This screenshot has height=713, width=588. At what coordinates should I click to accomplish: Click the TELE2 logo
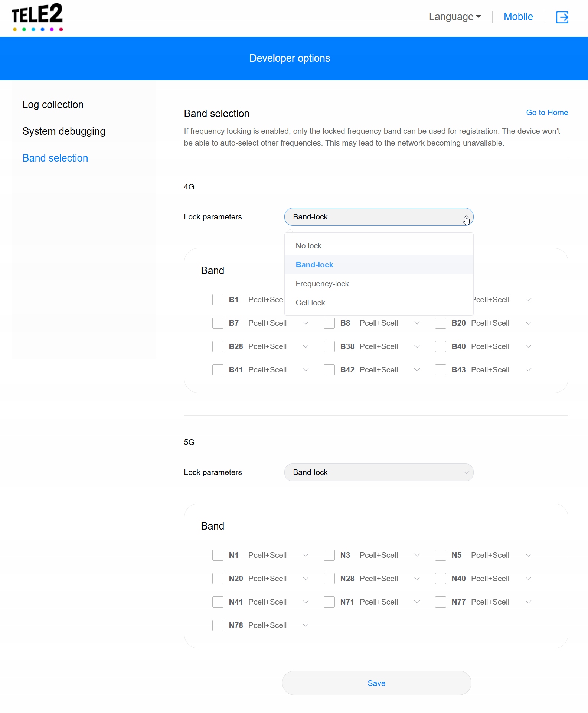[x=37, y=17]
